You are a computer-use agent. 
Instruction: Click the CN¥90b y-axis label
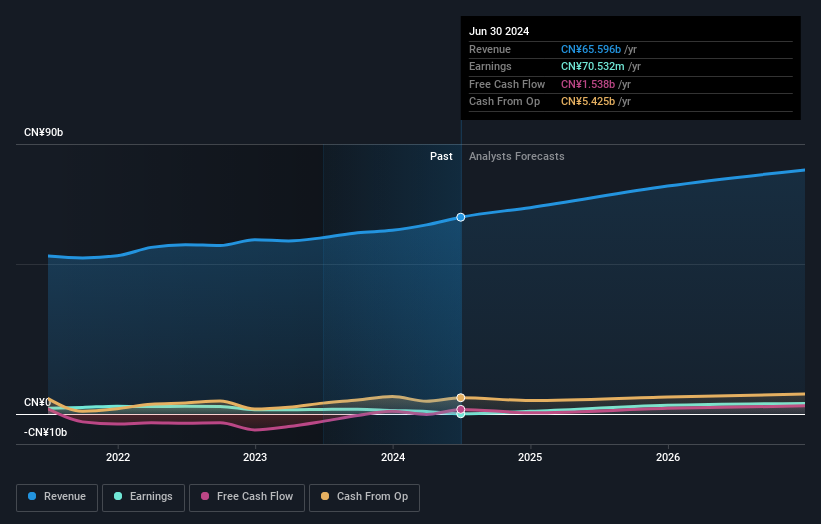(43, 132)
